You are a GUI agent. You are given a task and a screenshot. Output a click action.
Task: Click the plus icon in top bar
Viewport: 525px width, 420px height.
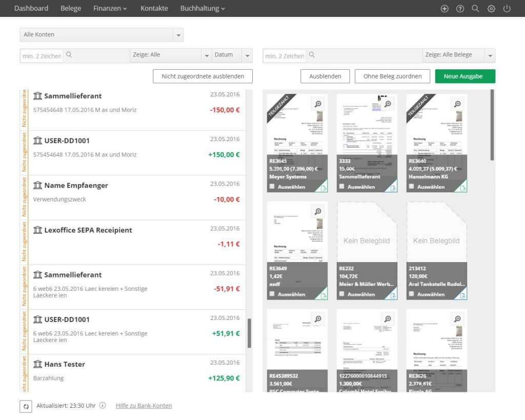[445, 9]
